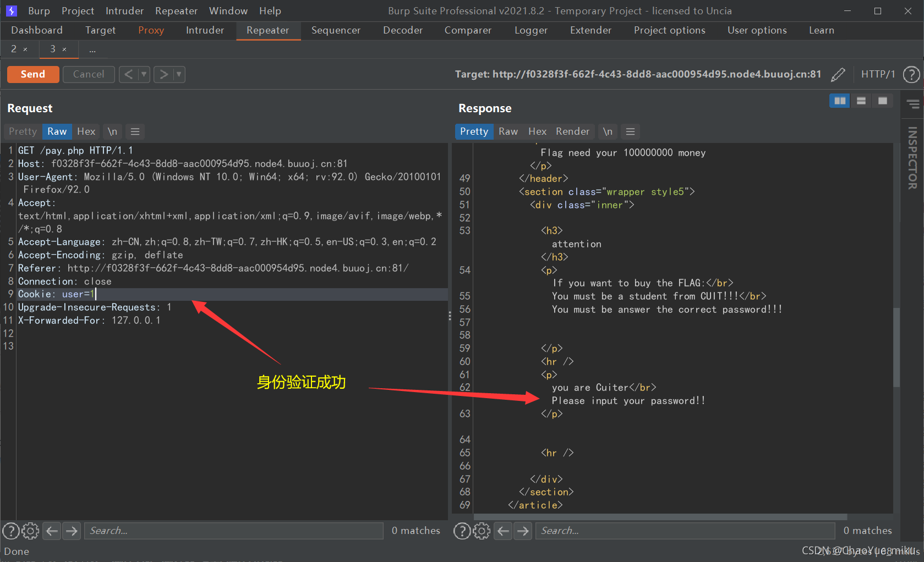Viewport: 924px width, 562px height.
Task: Go to previous request search match
Action: click(x=52, y=531)
